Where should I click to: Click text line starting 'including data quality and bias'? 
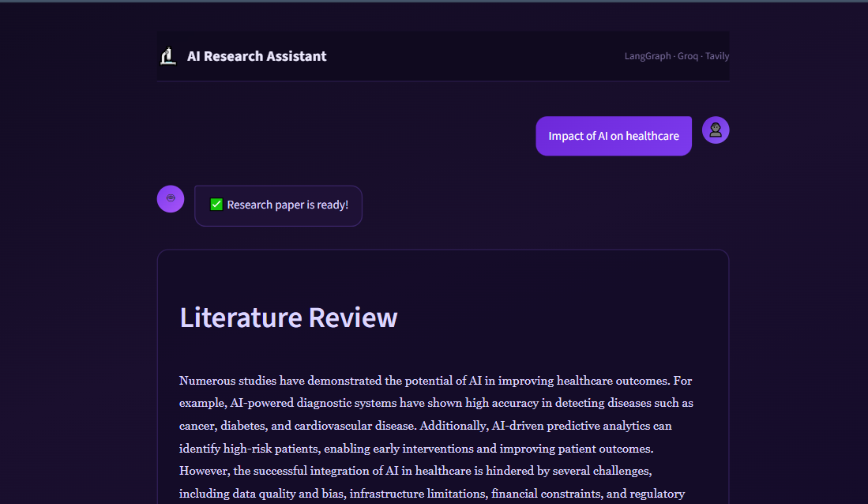pyautogui.click(x=432, y=494)
